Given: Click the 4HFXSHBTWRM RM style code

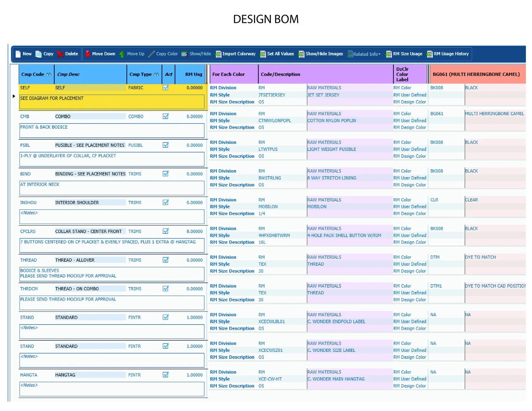Looking at the screenshot, I should [x=274, y=235].
